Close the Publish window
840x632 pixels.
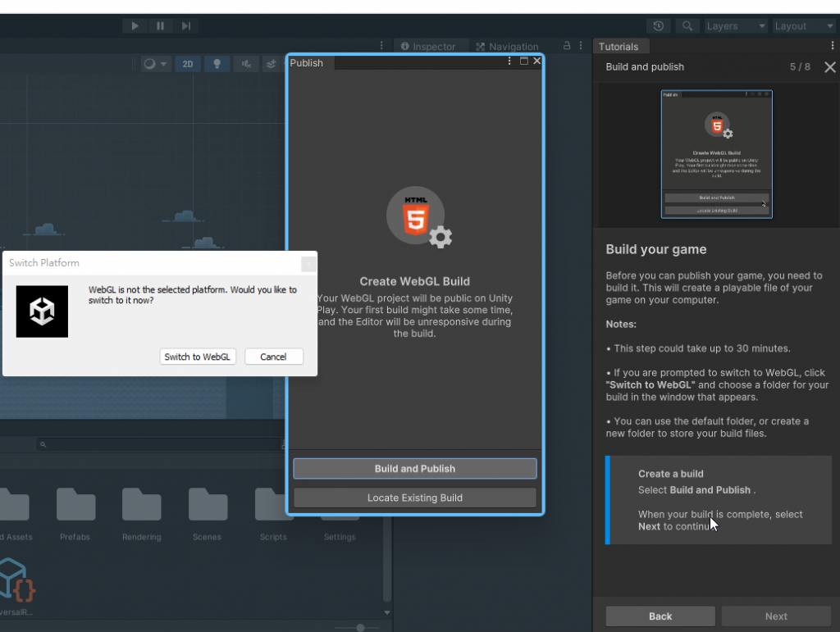pyautogui.click(x=536, y=61)
